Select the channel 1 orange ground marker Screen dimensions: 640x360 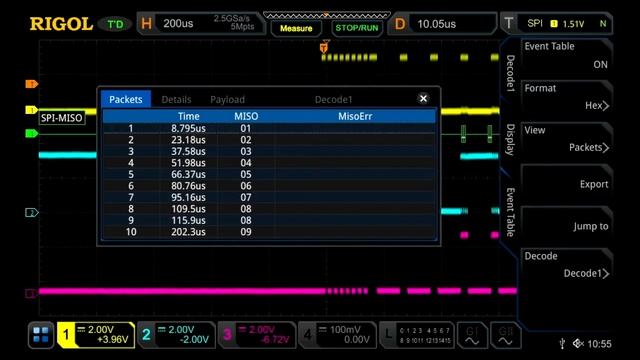coord(31,84)
